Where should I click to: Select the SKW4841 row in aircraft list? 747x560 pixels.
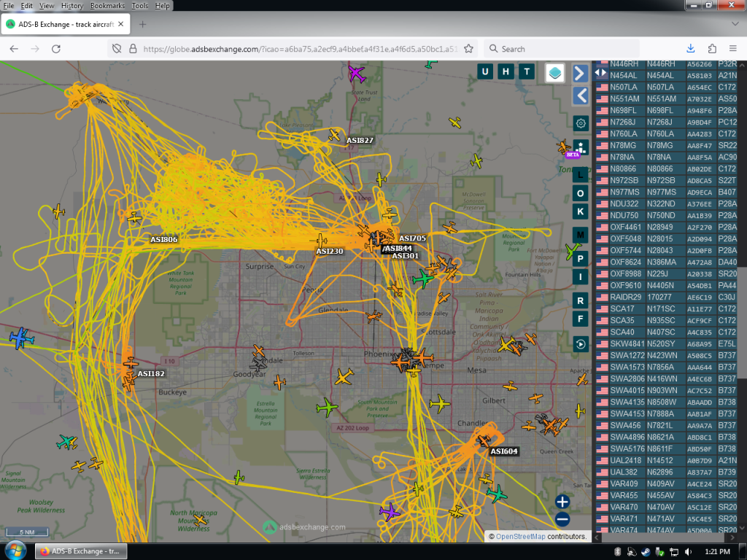pyautogui.click(x=667, y=344)
